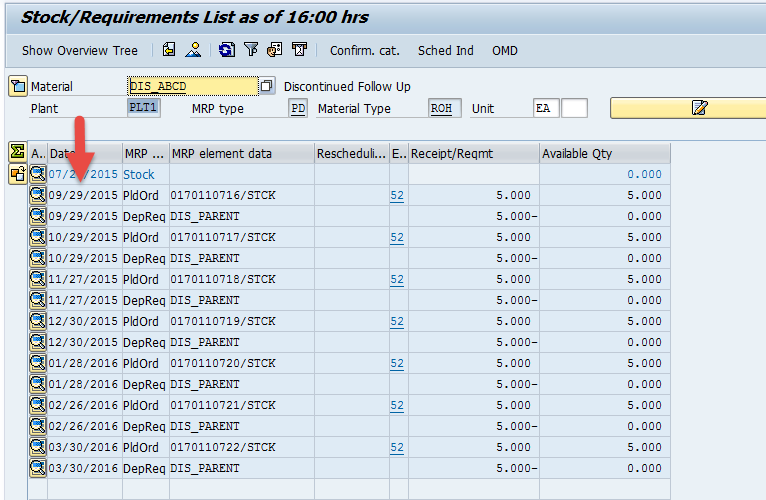The image size is (766, 500).
Task: Open the search help beside Material field
Action: pos(266,86)
